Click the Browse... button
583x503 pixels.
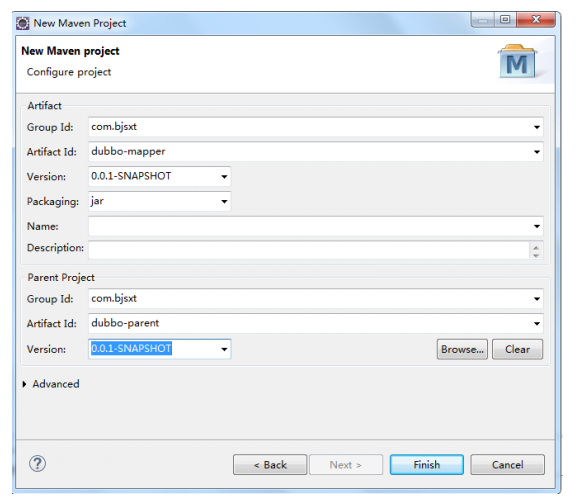pyautogui.click(x=462, y=349)
